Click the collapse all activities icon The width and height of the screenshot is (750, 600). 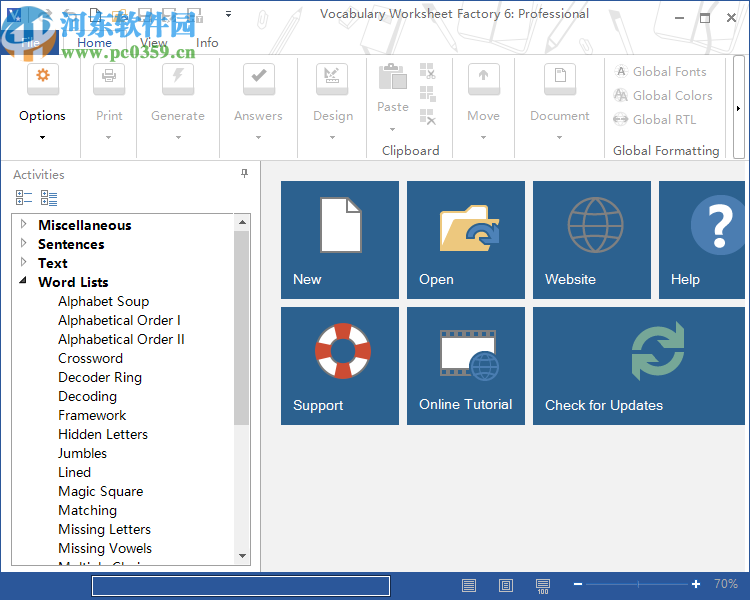pos(24,198)
